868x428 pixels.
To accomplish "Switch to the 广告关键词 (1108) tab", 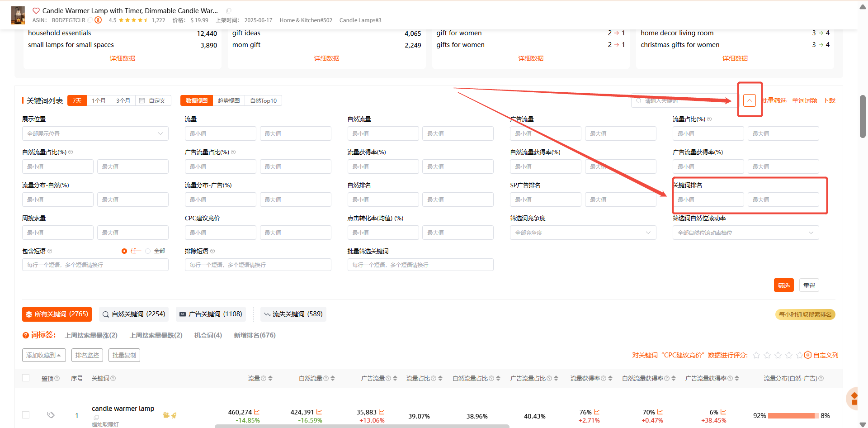I will click(211, 314).
